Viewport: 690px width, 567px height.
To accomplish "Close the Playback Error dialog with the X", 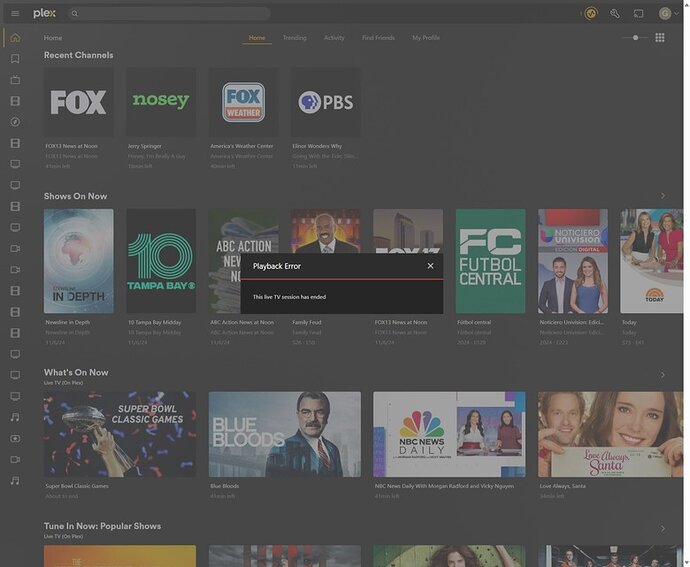I will click(x=430, y=266).
